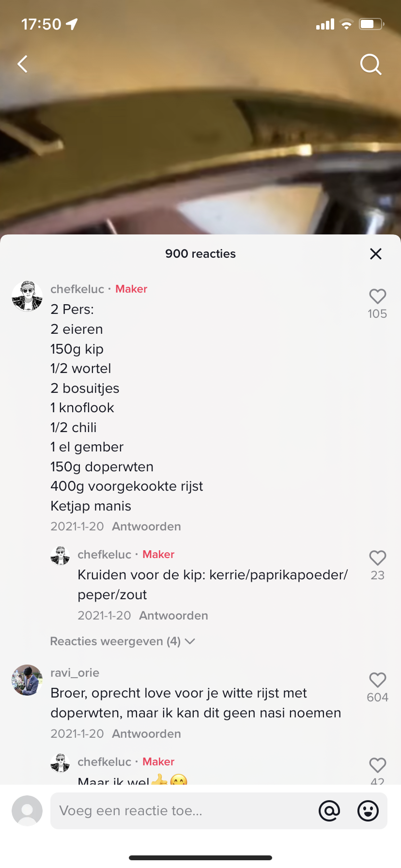Image resolution: width=401 pixels, height=868 pixels.
Task: Like ravi_orie's comment with 604 likes
Action: click(377, 680)
